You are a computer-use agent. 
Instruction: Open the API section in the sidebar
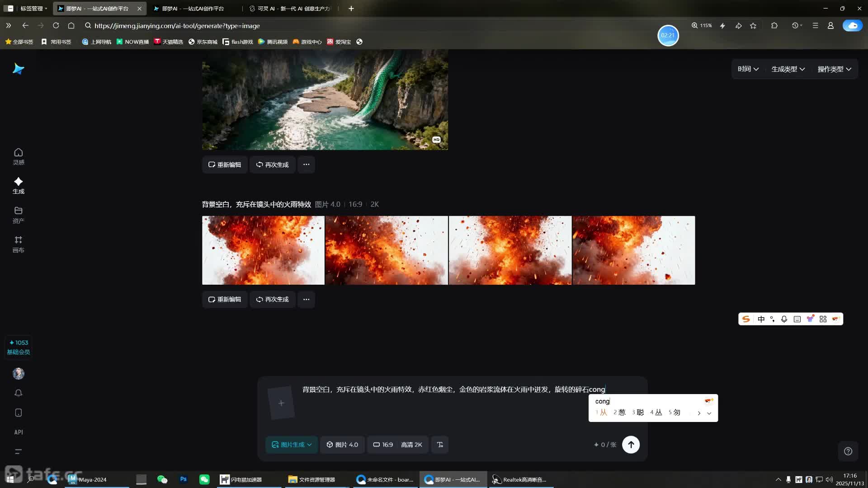click(x=18, y=432)
